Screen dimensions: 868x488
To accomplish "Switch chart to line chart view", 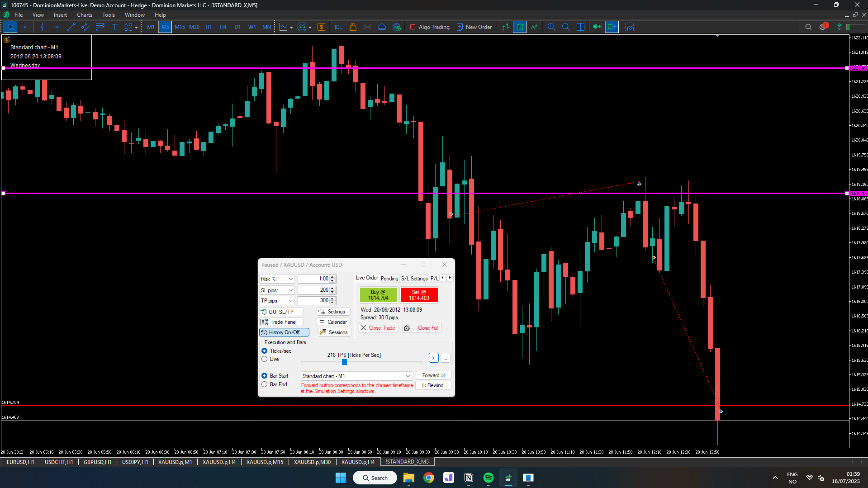I will (x=534, y=27).
